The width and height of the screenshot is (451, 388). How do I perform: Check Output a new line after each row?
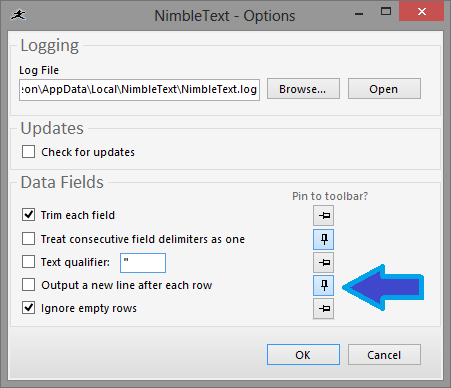click(28, 285)
